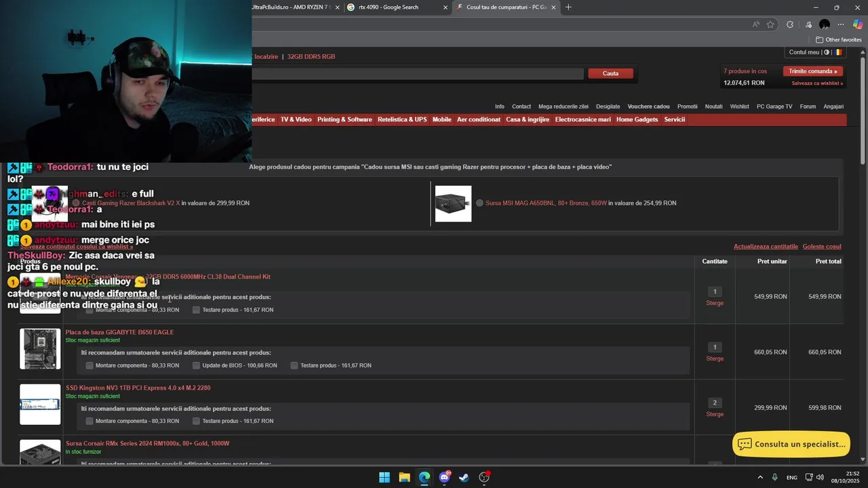The height and width of the screenshot is (488, 868).
Task: Close the rtx 4090 Google Search tab
Action: point(446,7)
